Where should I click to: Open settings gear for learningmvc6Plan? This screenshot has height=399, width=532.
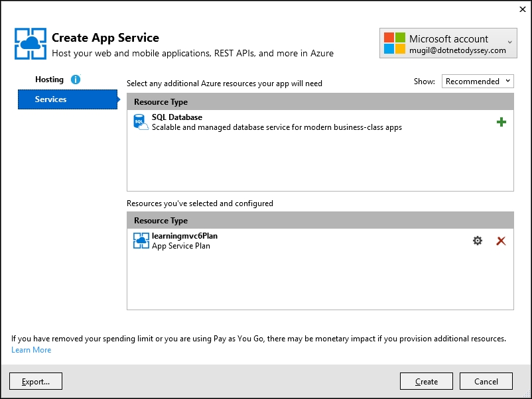pyautogui.click(x=478, y=241)
